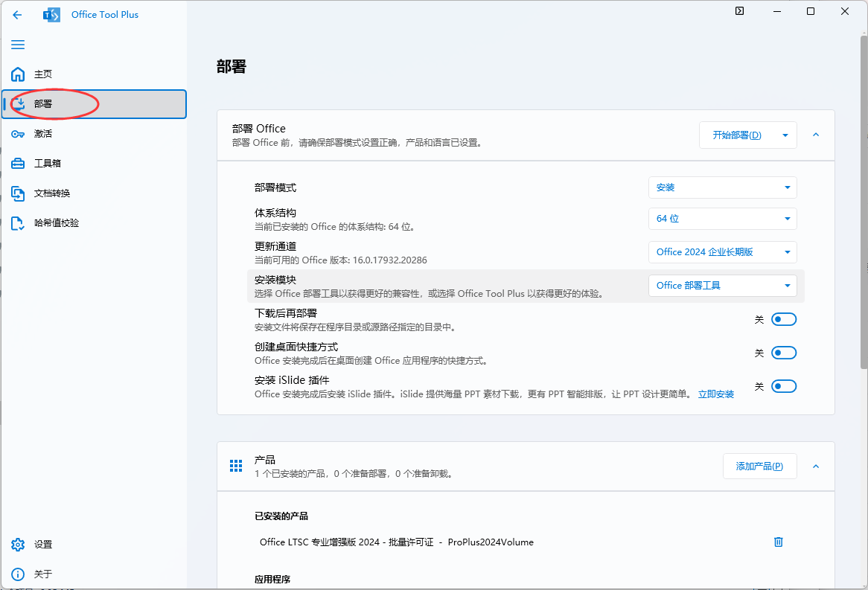The width and height of the screenshot is (868, 590).
Task: Enable the 下载后再部署 toggle
Action: [784, 319]
